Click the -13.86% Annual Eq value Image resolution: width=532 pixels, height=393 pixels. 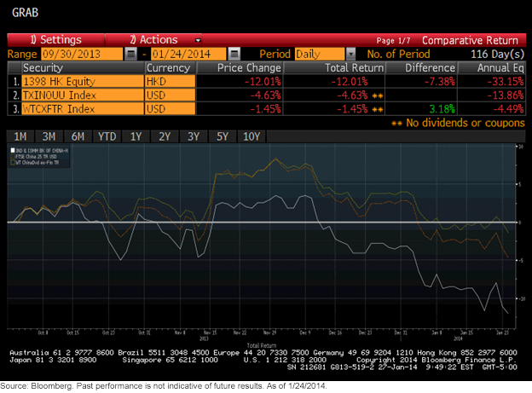click(x=506, y=95)
